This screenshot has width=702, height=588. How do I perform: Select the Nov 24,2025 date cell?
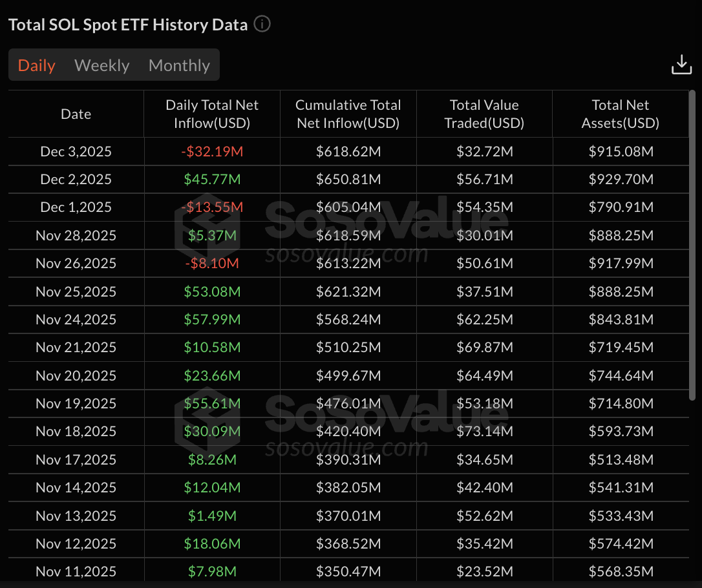(76, 319)
